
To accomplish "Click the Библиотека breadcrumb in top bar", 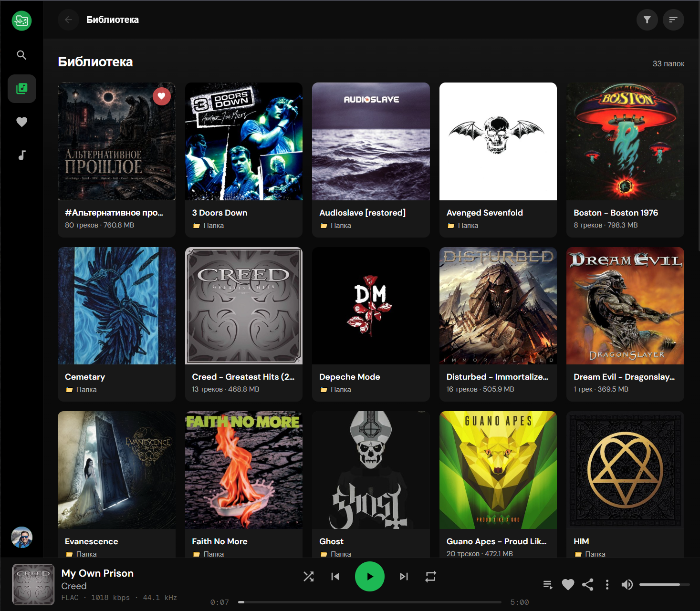I will (x=113, y=20).
